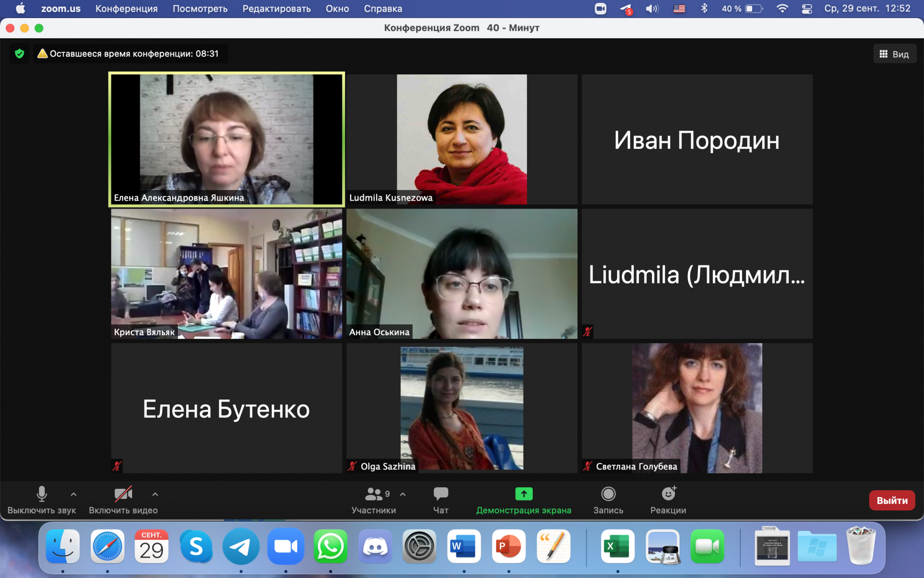Open the zoom.us application menu
The height and width of the screenshot is (578, 924).
coord(61,8)
